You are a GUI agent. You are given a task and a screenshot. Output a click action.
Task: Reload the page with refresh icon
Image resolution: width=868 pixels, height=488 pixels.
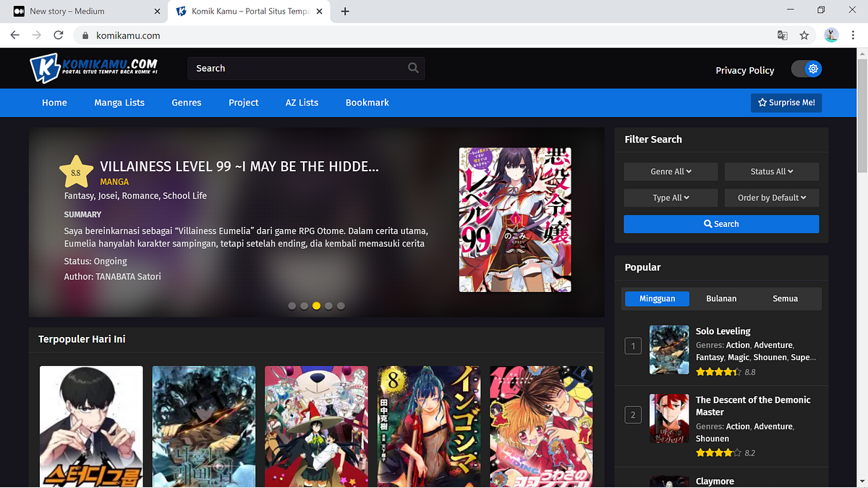click(59, 35)
